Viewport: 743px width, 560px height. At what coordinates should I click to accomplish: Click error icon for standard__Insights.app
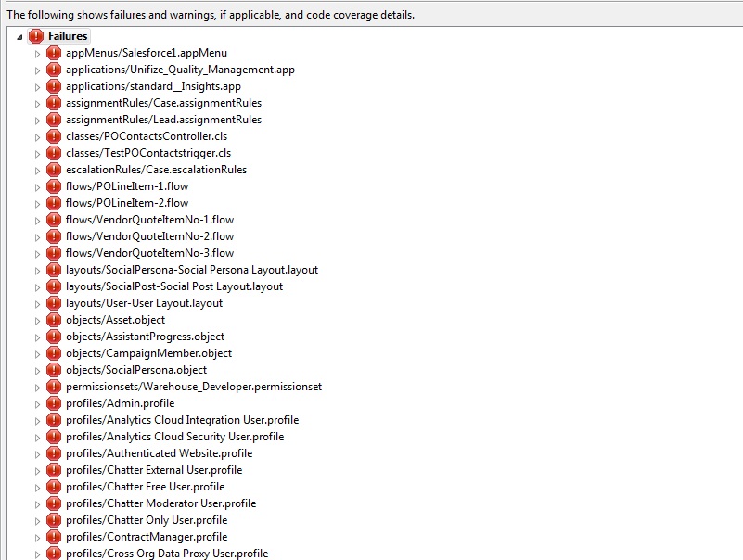pyautogui.click(x=54, y=86)
